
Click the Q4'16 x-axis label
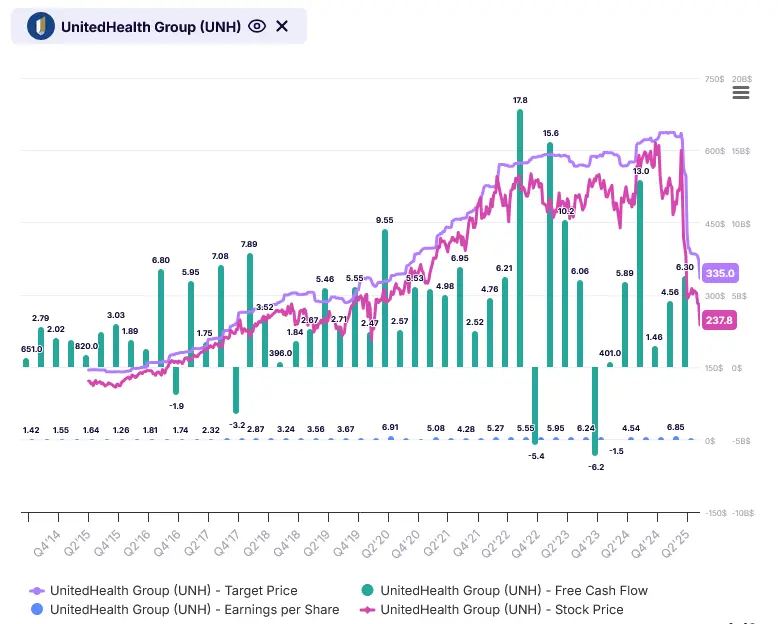(167, 543)
